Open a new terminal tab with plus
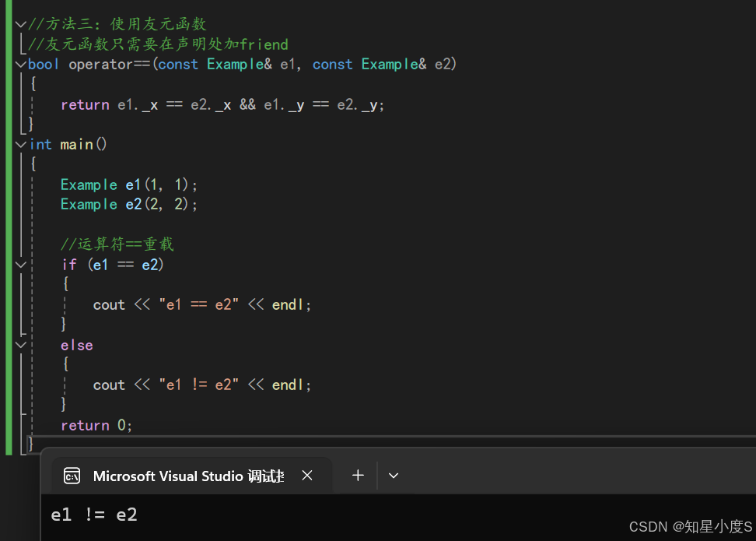This screenshot has width=756, height=541. pos(358,475)
